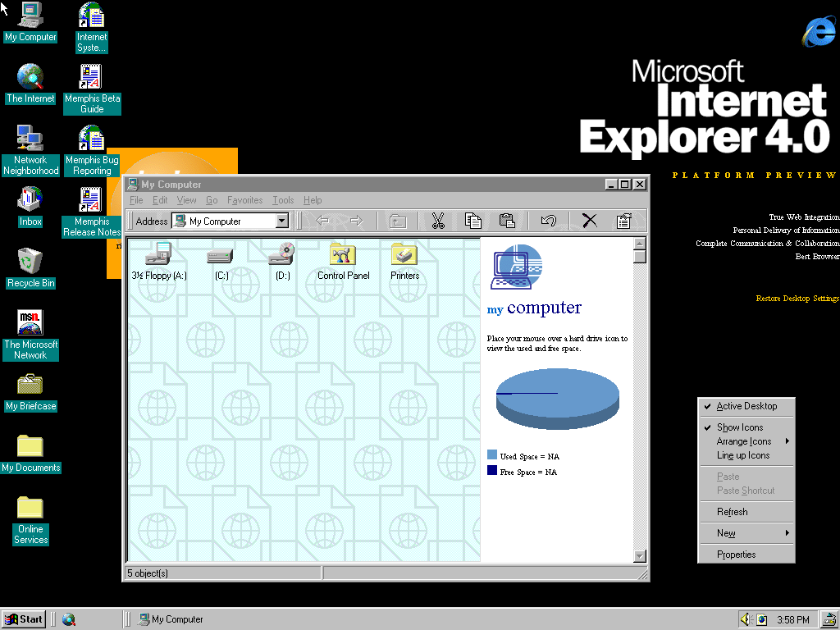Select the Recycle Bin desktop icon
The width and height of the screenshot is (840, 630).
[30, 262]
